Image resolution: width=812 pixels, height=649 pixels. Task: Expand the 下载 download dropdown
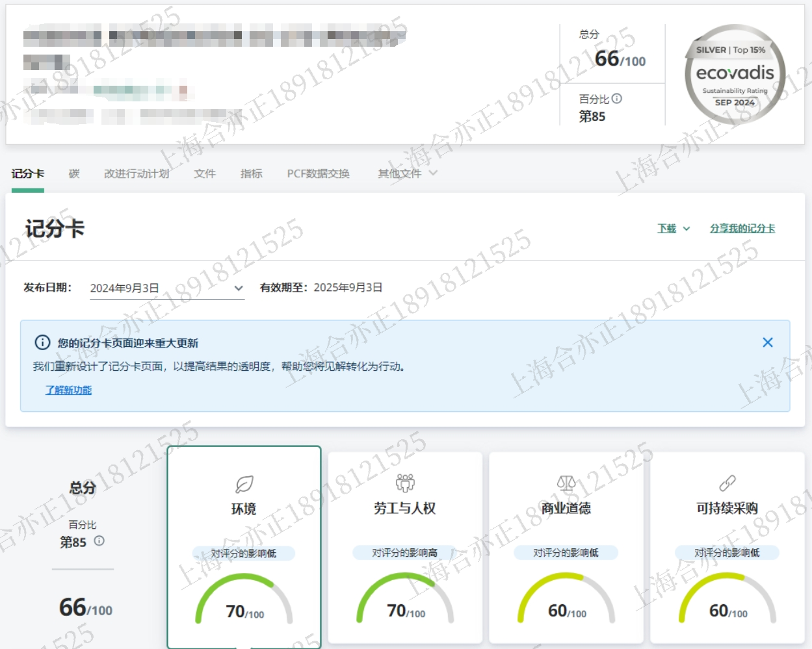click(673, 229)
